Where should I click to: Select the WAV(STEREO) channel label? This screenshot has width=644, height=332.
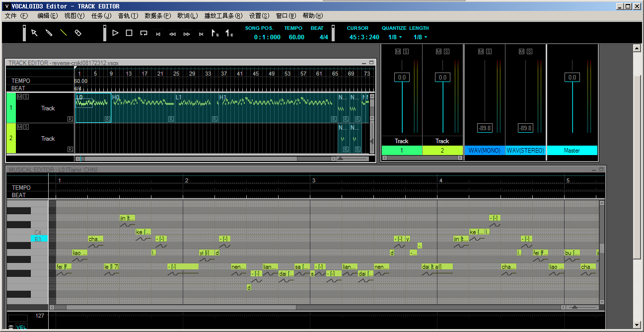[526, 151]
